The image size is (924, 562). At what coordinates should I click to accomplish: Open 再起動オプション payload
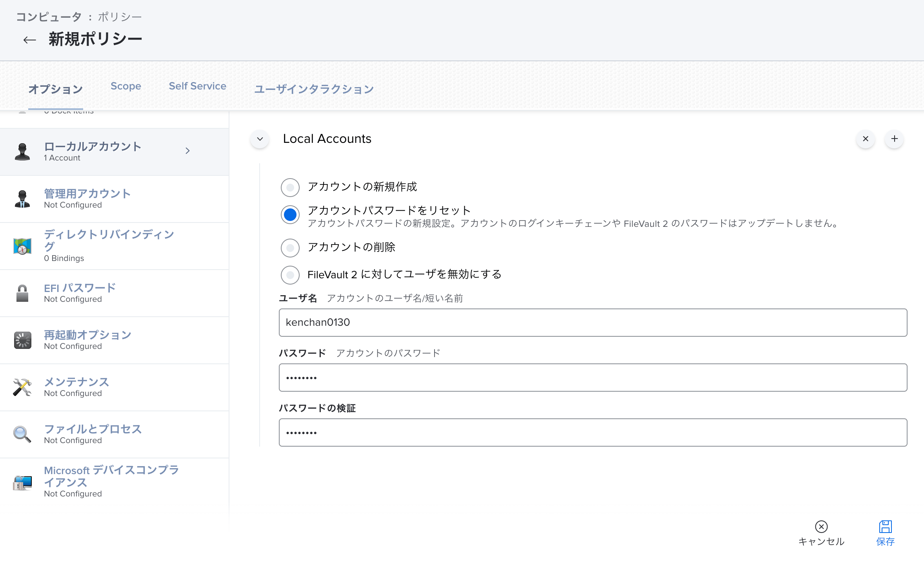[x=115, y=340]
